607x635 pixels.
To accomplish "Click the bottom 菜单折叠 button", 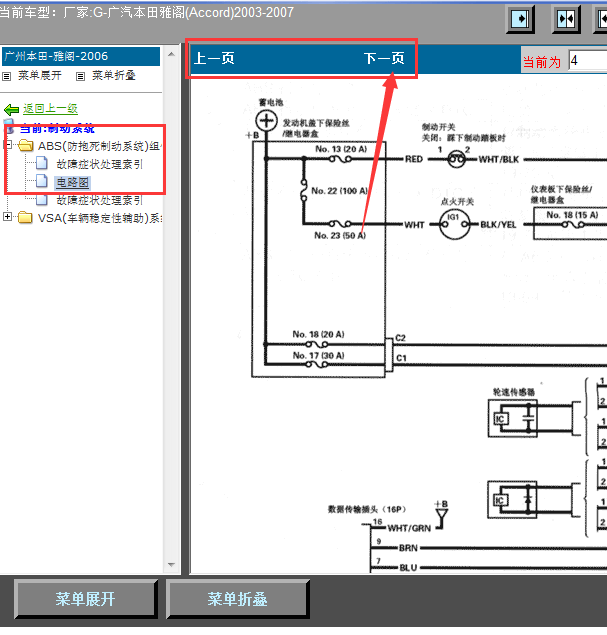I will tap(237, 599).
